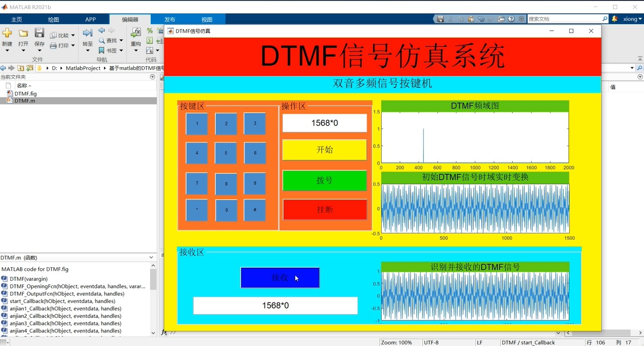The height and width of the screenshot is (346, 644).
Task: Select start_Callback in function list
Action: [62, 301]
